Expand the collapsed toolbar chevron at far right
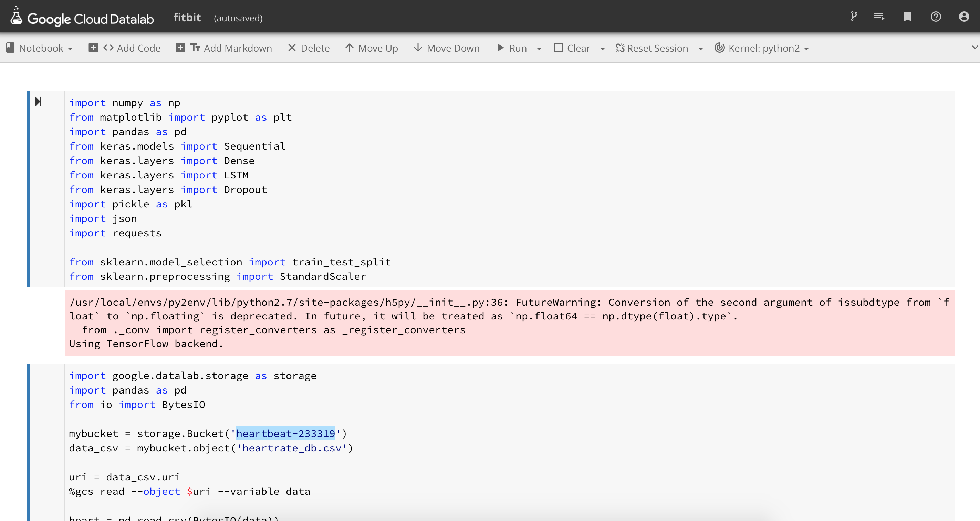Screen dimensions: 980x521 (975, 48)
